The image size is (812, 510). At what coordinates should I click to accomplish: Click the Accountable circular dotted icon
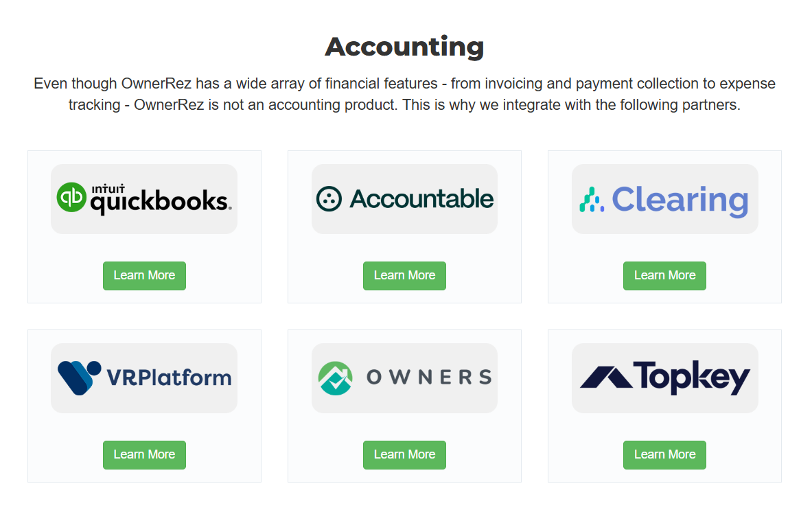click(x=329, y=199)
